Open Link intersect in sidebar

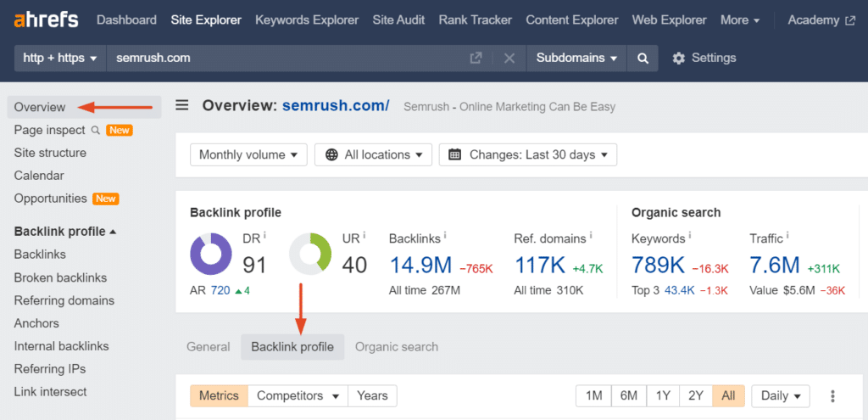pyautogui.click(x=50, y=392)
